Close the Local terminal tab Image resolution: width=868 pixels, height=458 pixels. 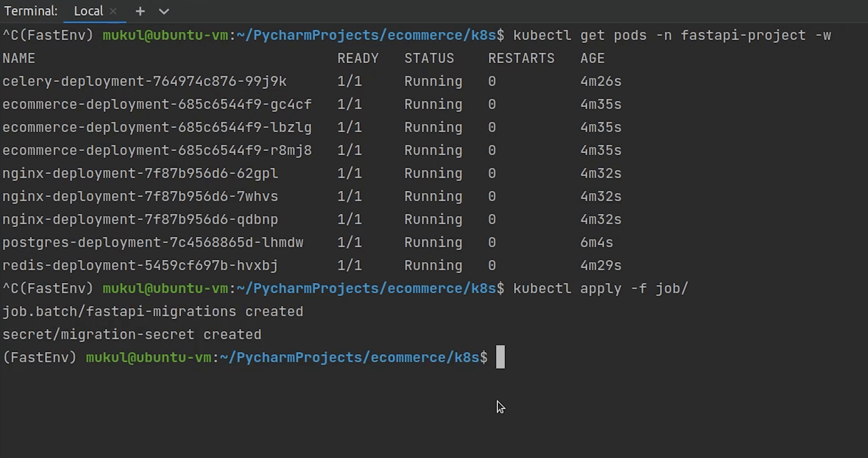pos(113,12)
